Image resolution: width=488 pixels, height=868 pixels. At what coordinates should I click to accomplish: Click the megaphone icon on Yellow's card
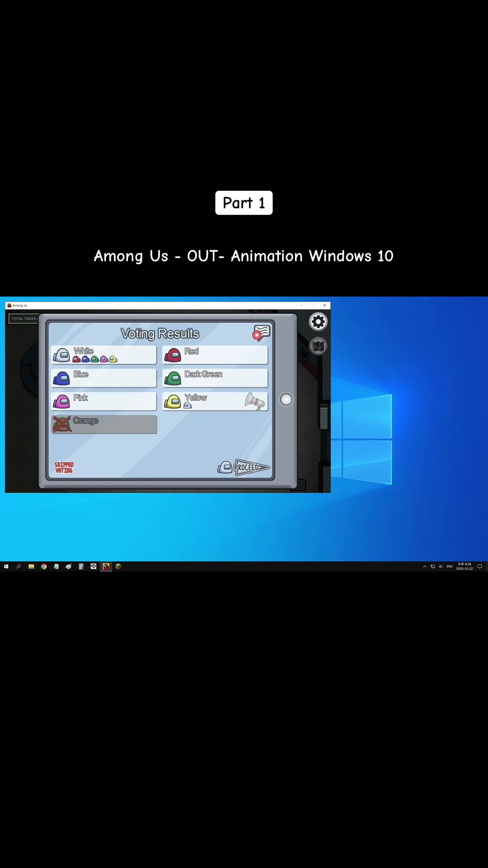(x=255, y=401)
